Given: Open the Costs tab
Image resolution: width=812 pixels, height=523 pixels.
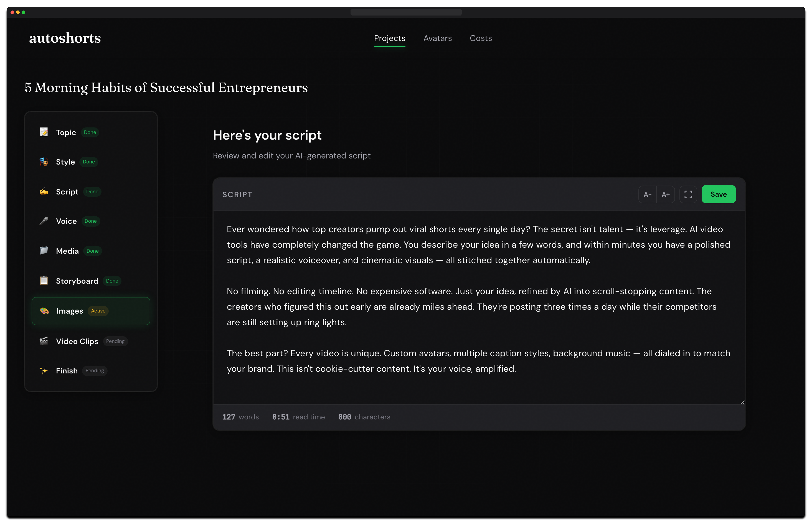Looking at the screenshot, I should point(481,39).
